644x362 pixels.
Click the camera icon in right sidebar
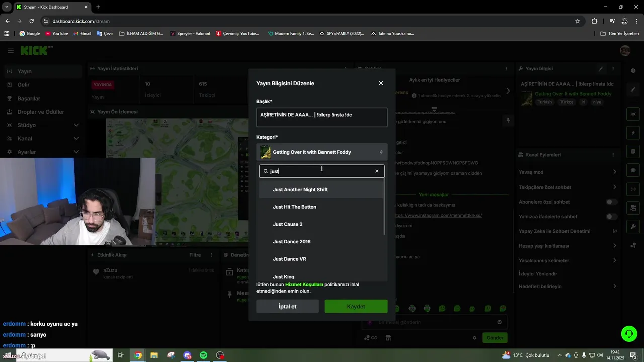click(633, 208)
